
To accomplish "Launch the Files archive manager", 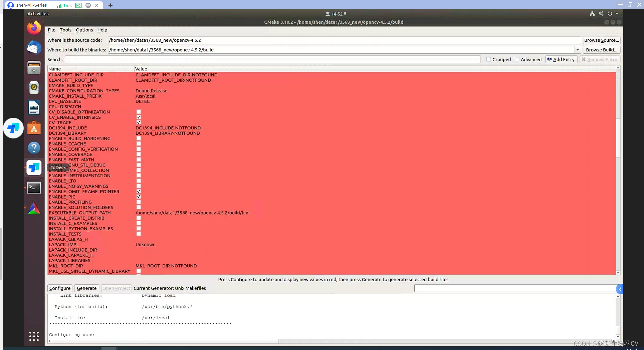I will click(34, 68).
